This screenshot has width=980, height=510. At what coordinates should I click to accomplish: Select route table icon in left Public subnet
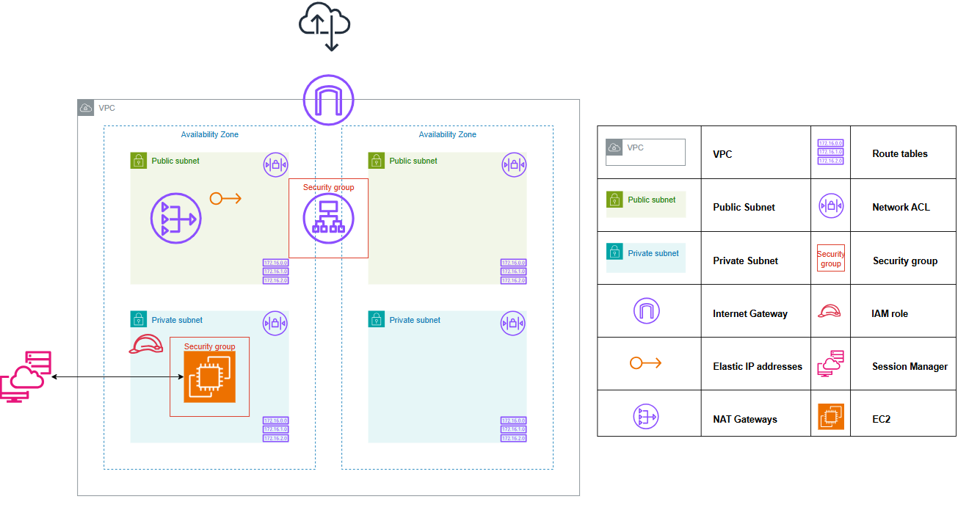[276, 272]
